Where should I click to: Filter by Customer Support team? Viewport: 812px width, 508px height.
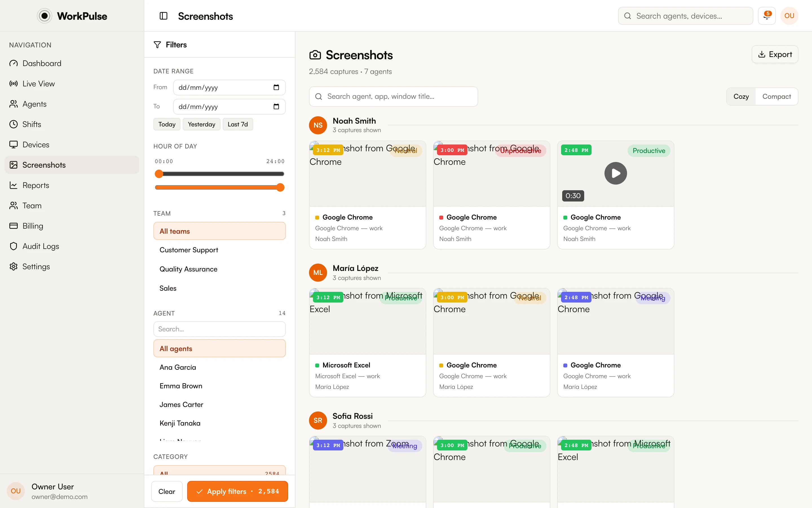pos(219,250)
